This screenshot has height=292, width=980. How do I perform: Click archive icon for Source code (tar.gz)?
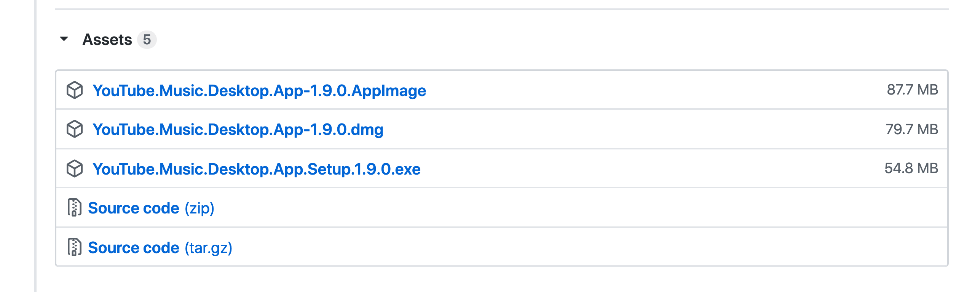coord(75,247)
